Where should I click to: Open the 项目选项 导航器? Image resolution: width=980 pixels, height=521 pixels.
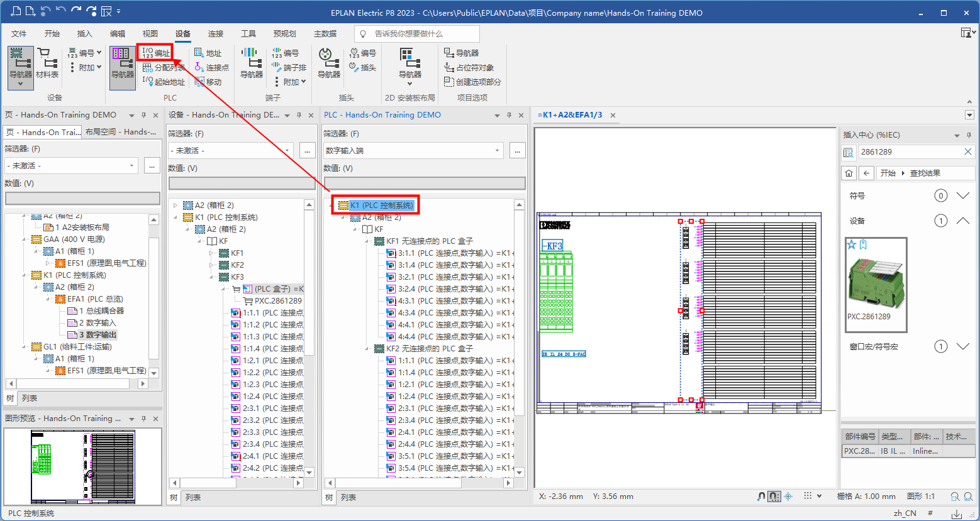(461, 53)
